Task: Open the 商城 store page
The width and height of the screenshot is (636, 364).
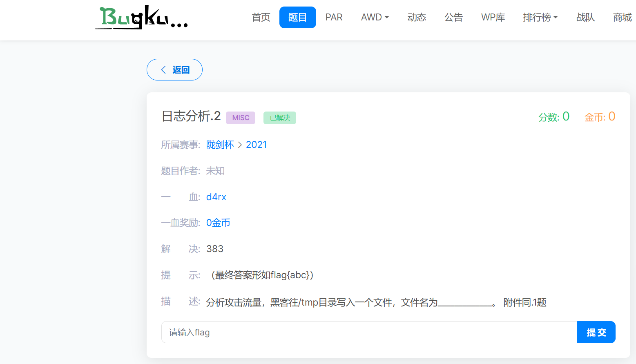Action: click(622, 17)
